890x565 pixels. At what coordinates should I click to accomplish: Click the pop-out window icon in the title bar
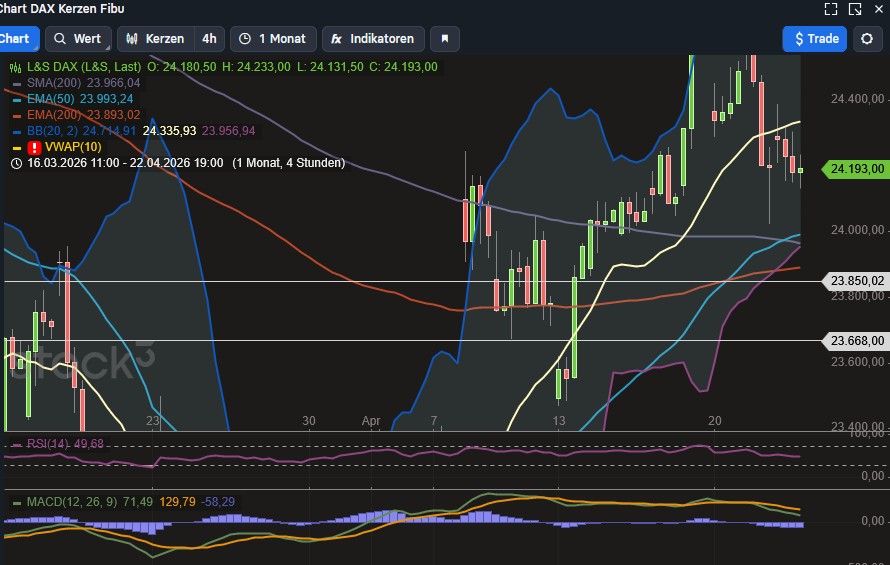(855, 9)
